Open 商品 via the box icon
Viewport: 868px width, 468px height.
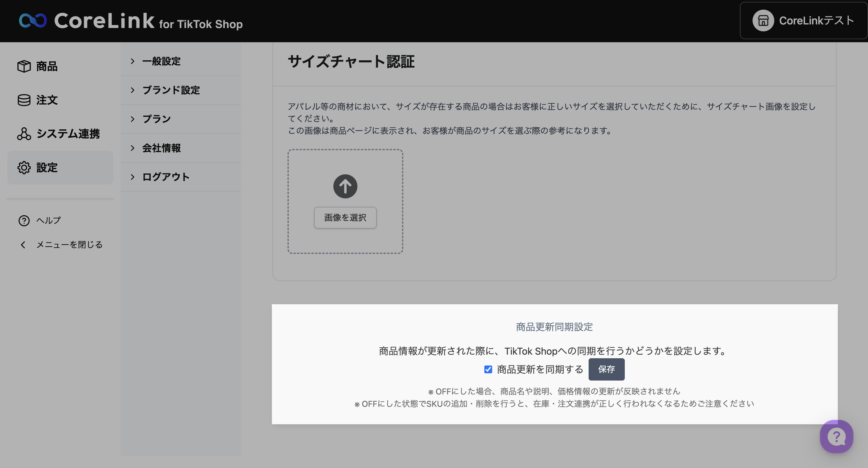click(24, 66)
